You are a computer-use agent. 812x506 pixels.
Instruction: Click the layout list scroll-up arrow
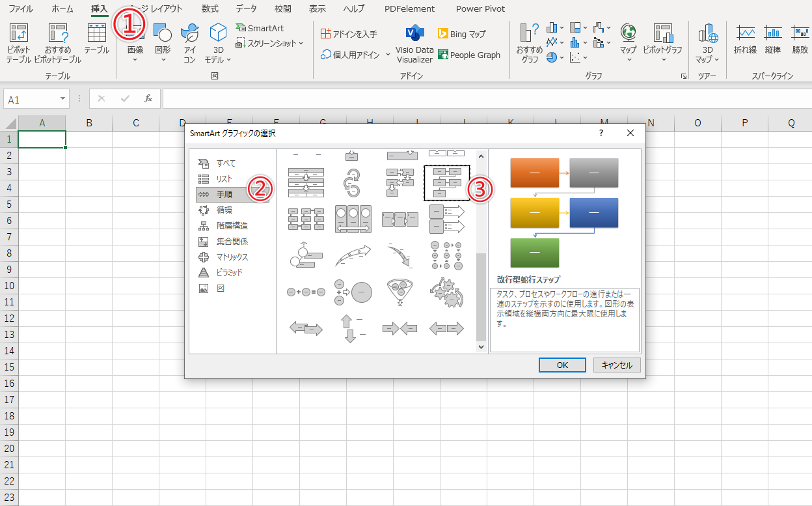[x=481, y=156]
